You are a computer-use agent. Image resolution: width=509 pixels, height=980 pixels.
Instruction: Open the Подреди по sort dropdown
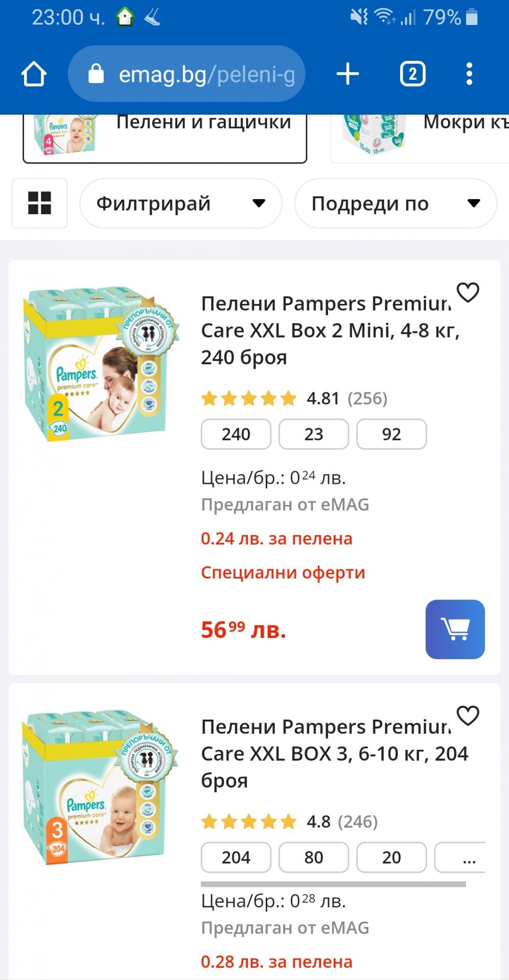[x=395, y=203]
